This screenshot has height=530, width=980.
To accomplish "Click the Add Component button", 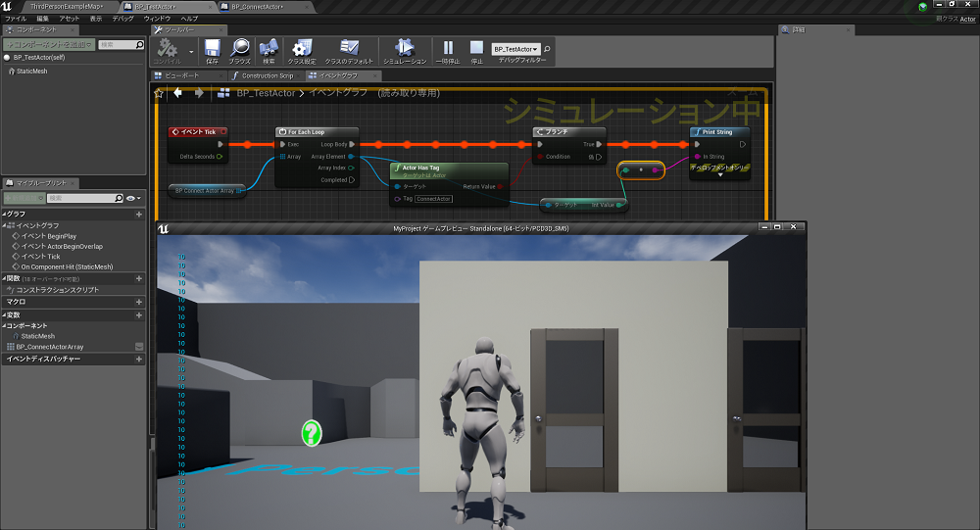I will point(49,44).
